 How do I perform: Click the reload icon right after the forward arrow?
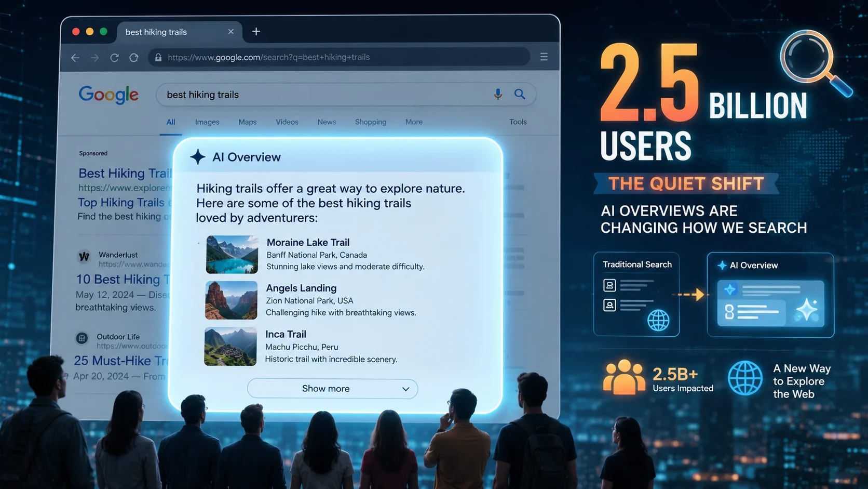pyautogui.click(x=114, y=58)
